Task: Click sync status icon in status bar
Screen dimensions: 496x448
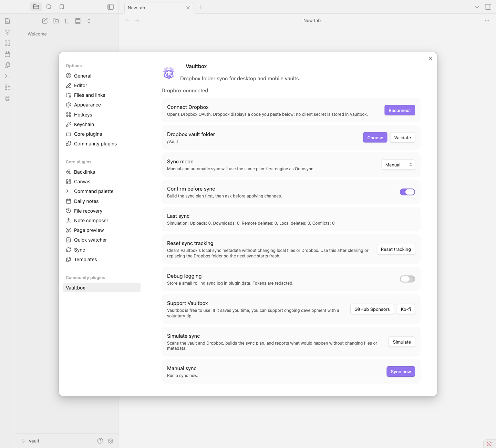Action: pyautogui.click(x=489, y=444)
